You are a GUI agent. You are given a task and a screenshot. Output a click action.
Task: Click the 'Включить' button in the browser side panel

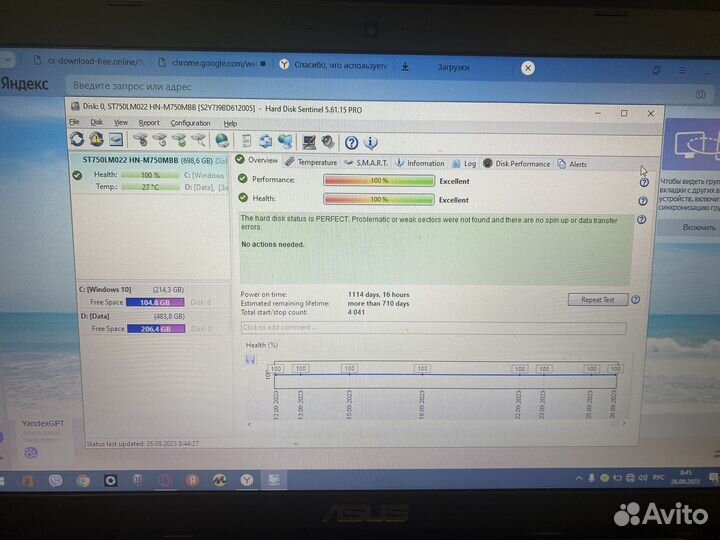[698, 227]
